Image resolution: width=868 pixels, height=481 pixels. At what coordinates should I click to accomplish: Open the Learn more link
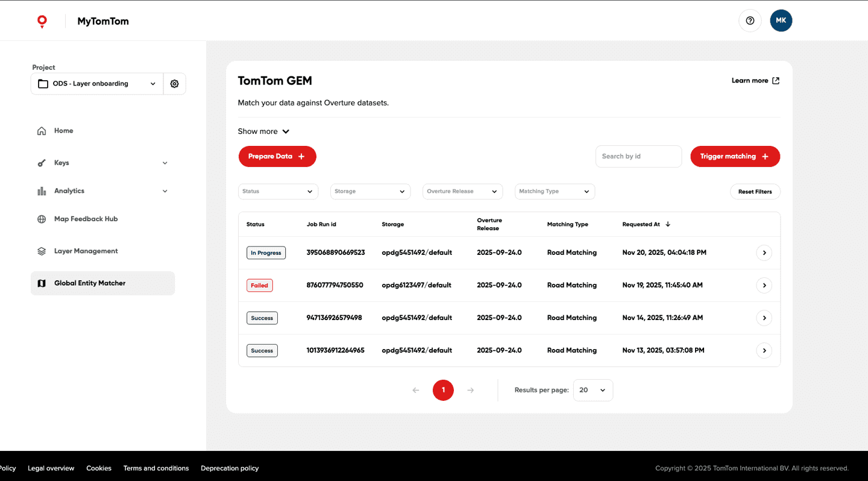(755, 81)
